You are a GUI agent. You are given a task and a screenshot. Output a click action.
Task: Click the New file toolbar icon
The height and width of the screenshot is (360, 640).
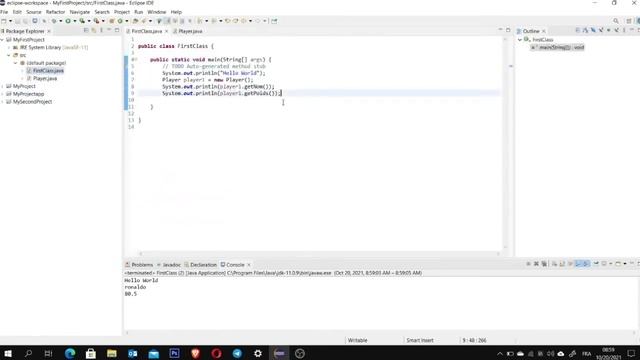[x=4, y=21]
